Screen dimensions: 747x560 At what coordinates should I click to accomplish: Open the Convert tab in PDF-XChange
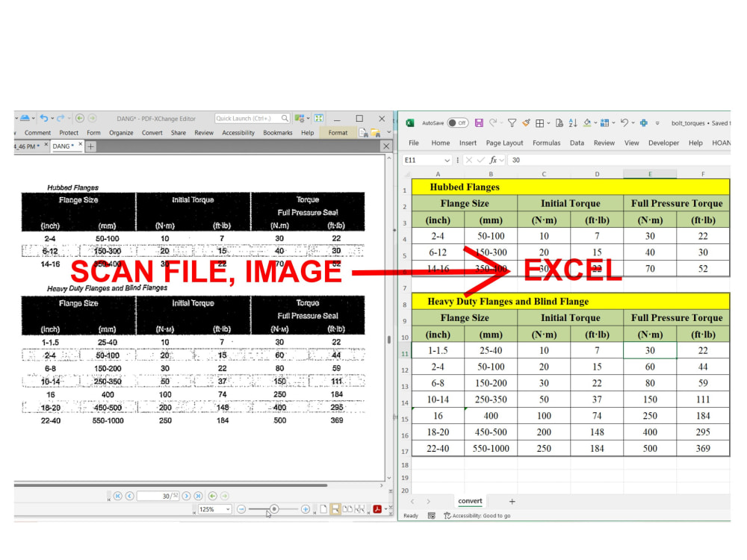tap(152, 133)
